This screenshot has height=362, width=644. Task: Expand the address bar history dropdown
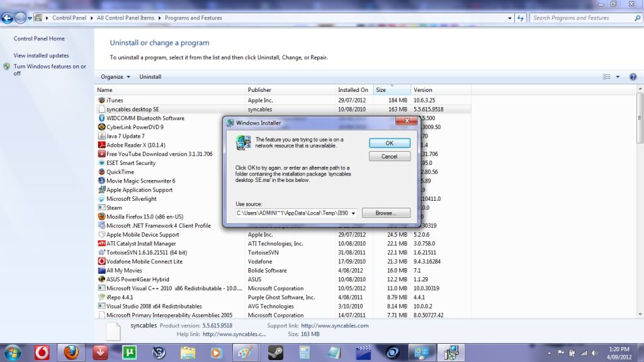point(510,18)
